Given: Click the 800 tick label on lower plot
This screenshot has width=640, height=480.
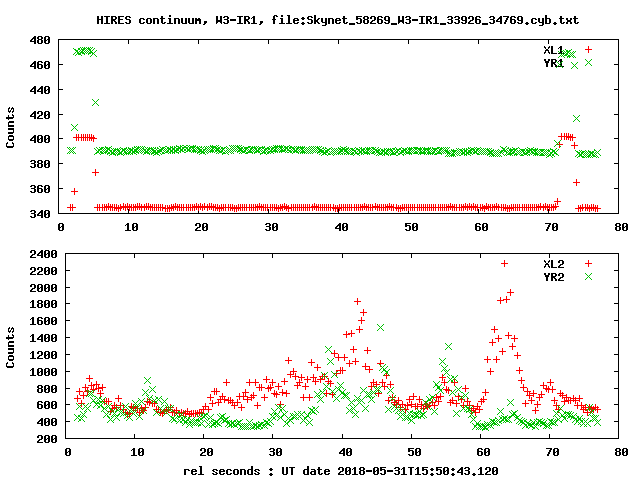Looking at the screenshot, I should pyautogui.click(x=47, y=389).
